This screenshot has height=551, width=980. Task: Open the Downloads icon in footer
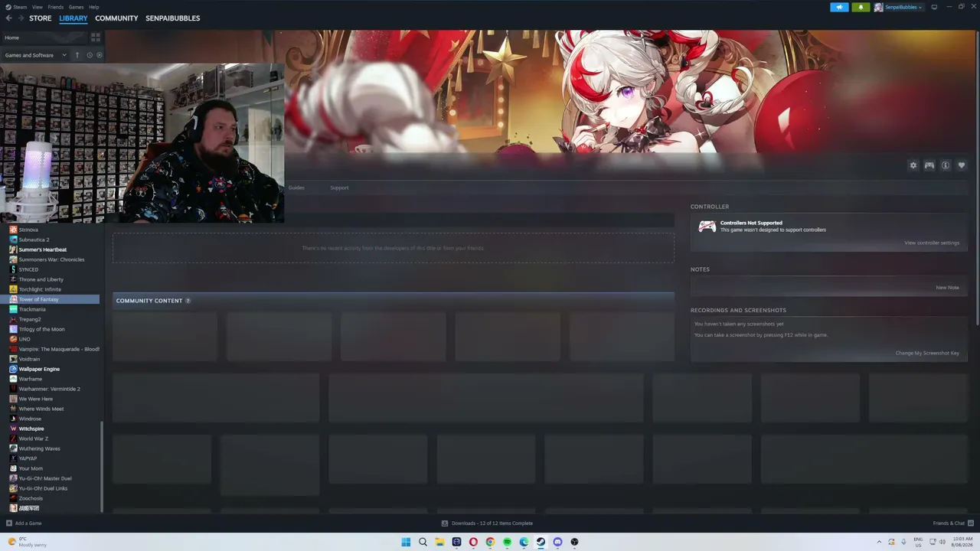pos(445,523)
